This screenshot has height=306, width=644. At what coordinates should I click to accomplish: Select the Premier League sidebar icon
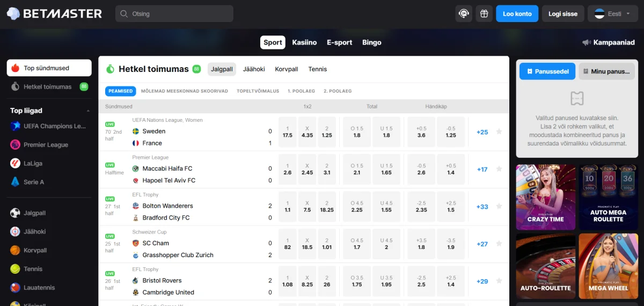pyautogui.click(x=15, y=145)
